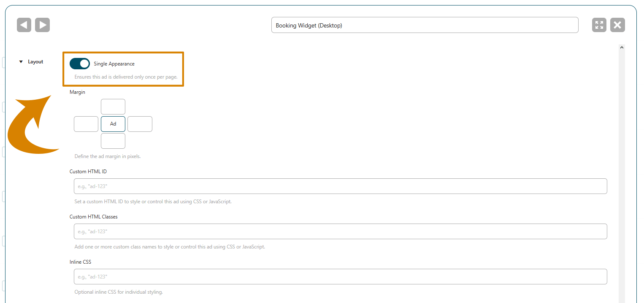
Task: Select the Layout section heading
Action: point(35,62)
